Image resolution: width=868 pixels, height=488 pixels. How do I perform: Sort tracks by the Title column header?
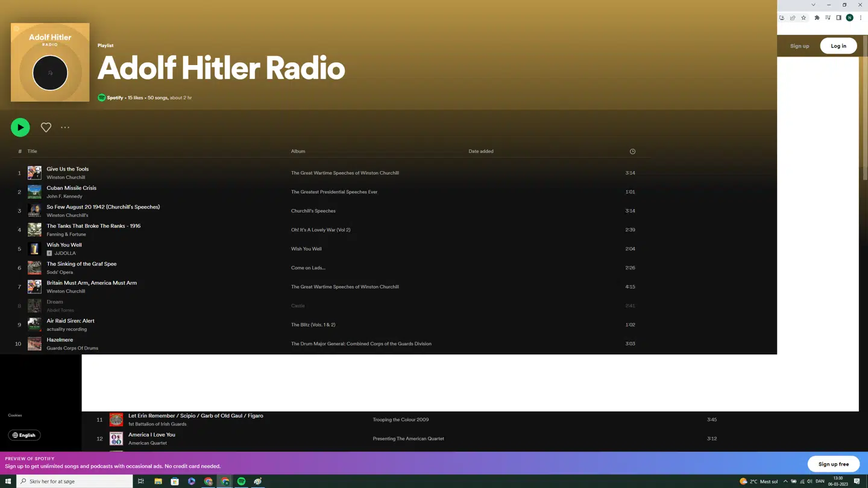click(32, 151)
